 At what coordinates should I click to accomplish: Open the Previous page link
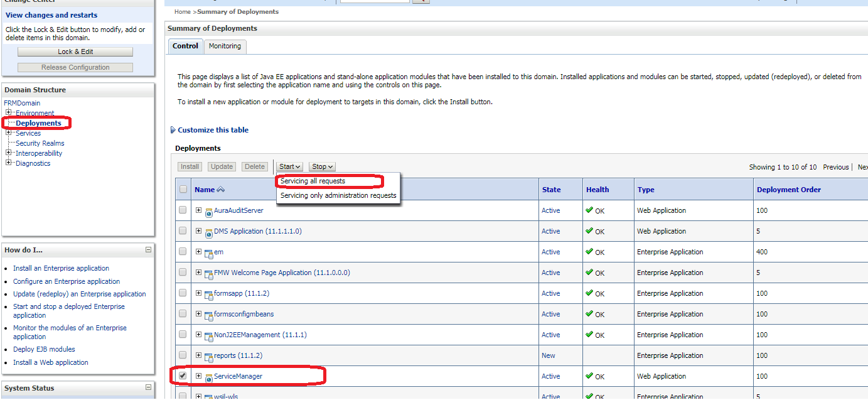tap(836, 167)
